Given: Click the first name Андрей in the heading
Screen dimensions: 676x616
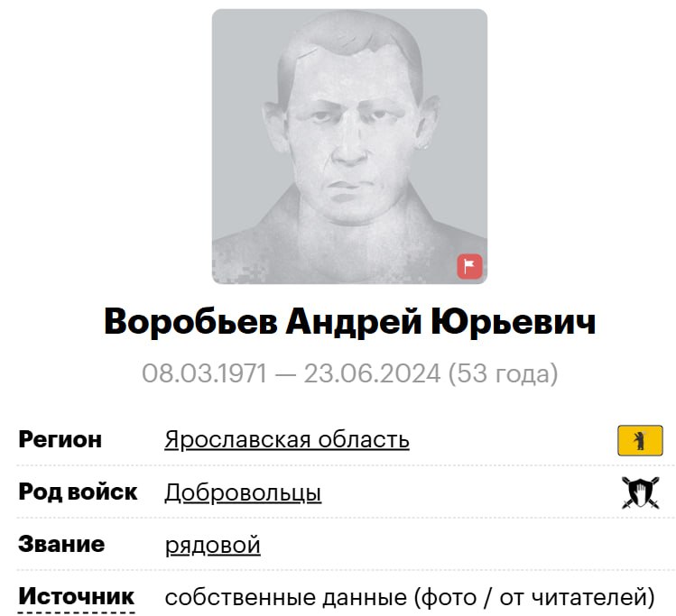Looking at the screenshot, I should (354, 322).
